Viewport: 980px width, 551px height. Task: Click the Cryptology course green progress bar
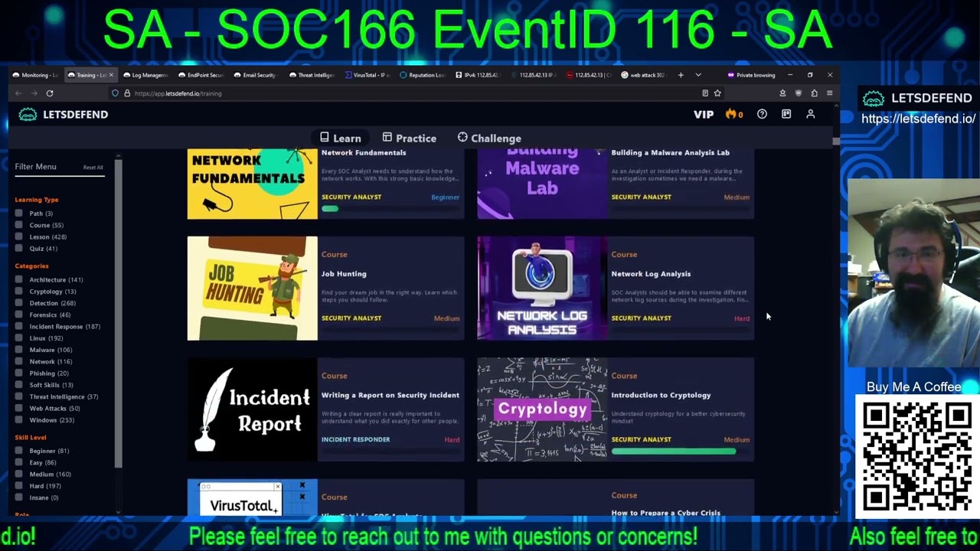click(674, 452)
